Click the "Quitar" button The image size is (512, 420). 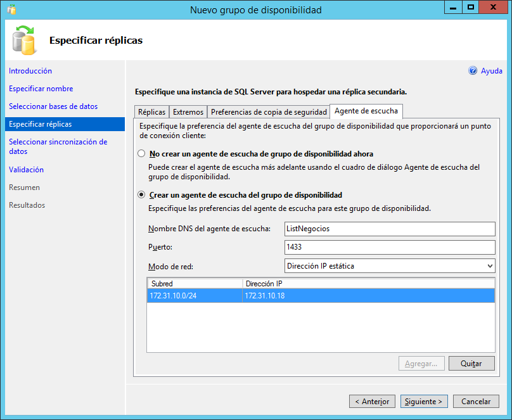pos(471,362)
